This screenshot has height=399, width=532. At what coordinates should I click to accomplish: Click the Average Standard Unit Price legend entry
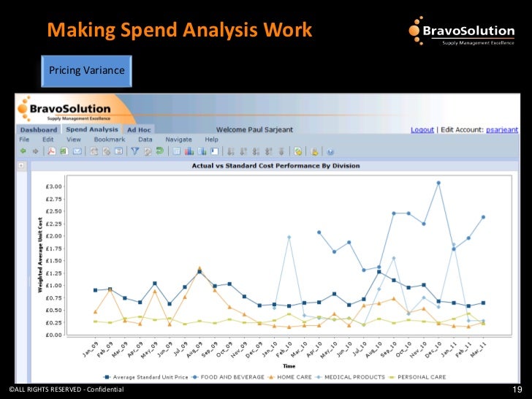point(146,377)
